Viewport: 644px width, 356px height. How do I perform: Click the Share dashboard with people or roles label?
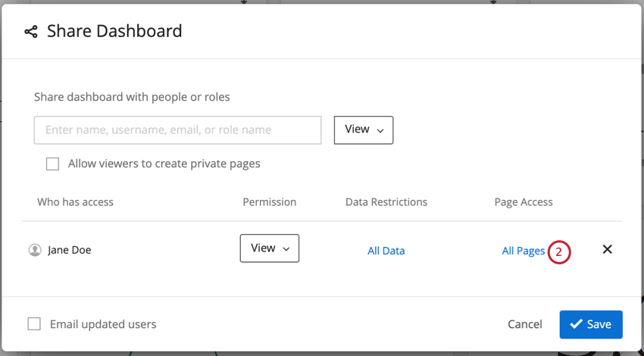pos(132,97)
